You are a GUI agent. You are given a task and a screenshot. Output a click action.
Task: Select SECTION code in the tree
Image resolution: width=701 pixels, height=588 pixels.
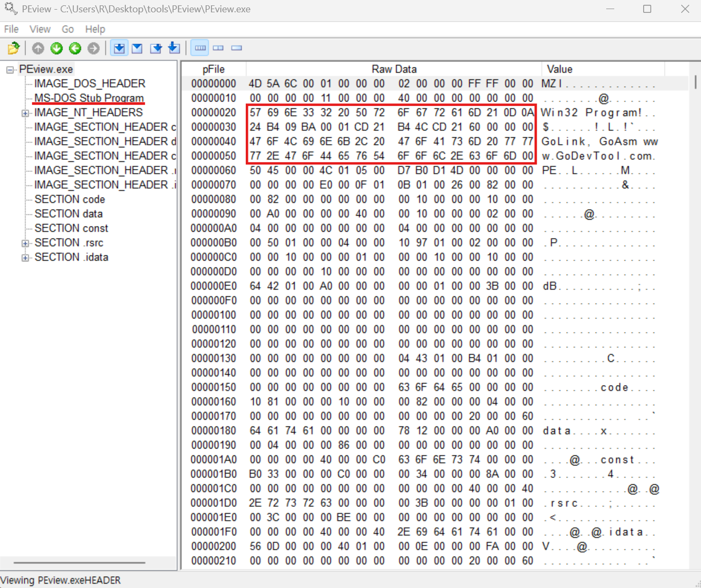(x=70, y=199)
